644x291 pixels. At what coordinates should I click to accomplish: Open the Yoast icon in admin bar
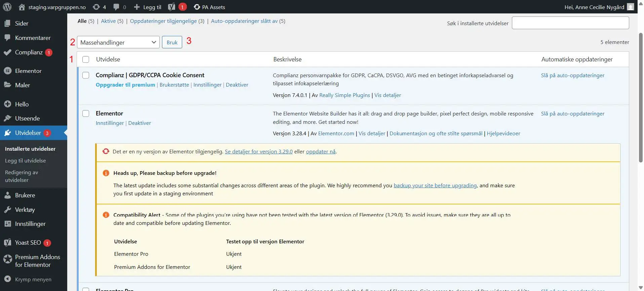[x=171, y=7]
